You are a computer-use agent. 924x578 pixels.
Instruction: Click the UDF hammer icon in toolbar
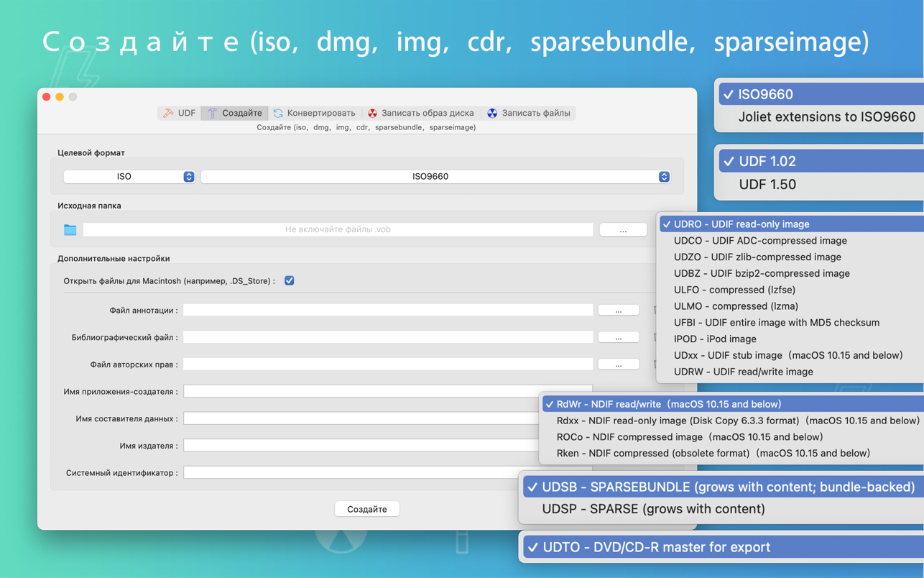(x=168, y=113)
